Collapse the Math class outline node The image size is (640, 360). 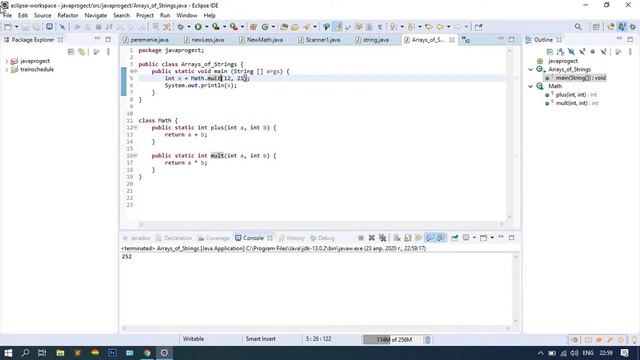click(x=531, y=87)
